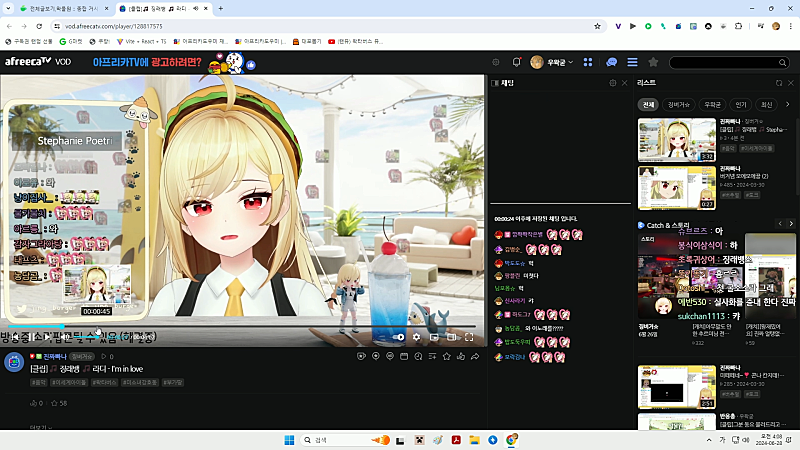Click the video progress bar handle
The width and height of the screenshot is (800, 450).
tap(62, 326)
